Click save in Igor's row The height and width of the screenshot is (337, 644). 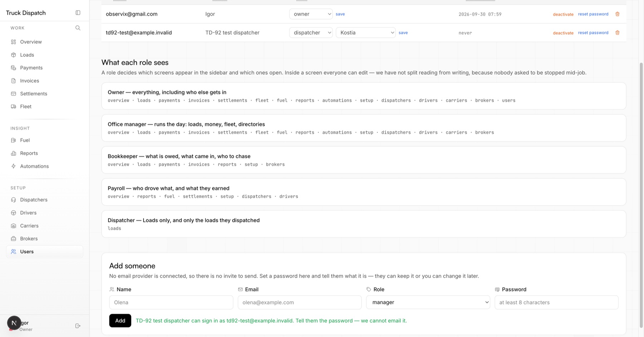click(x=340, y=14)
